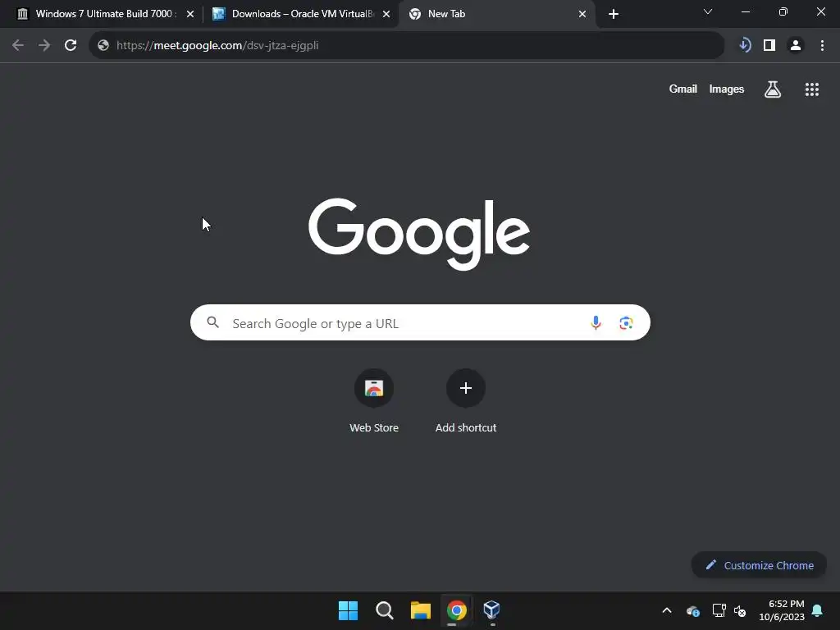Click the Customize Chrome button

[x=759, y=565]
